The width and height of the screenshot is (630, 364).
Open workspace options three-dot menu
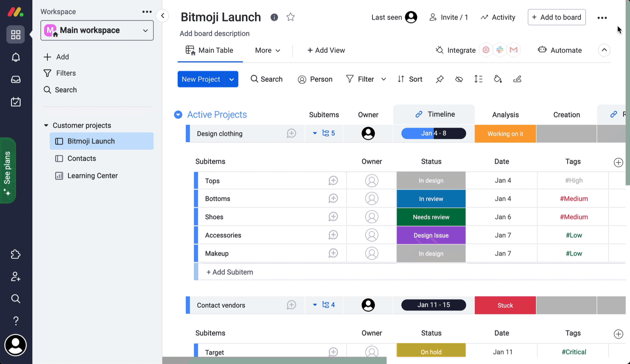click(x=147, y=12)
